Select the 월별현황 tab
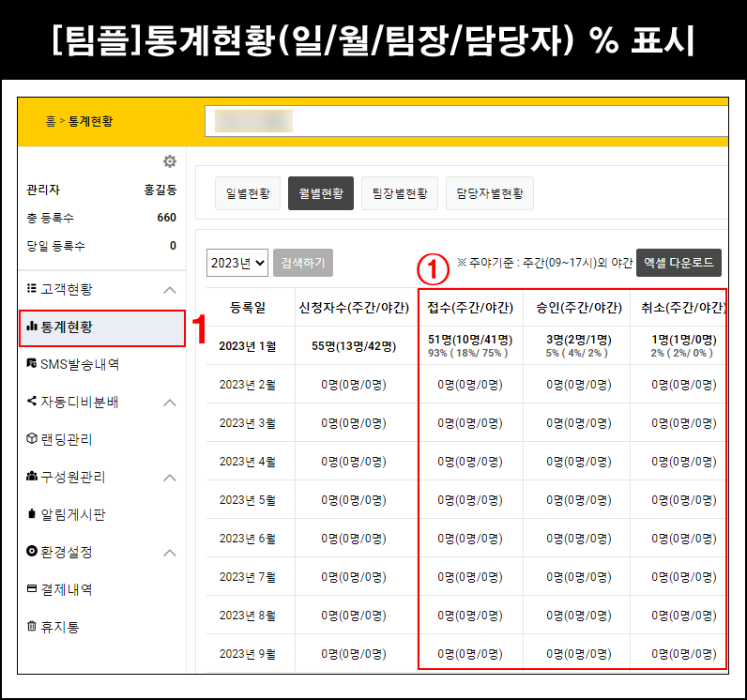Viewport: 747px width, 700px height. 320,193
